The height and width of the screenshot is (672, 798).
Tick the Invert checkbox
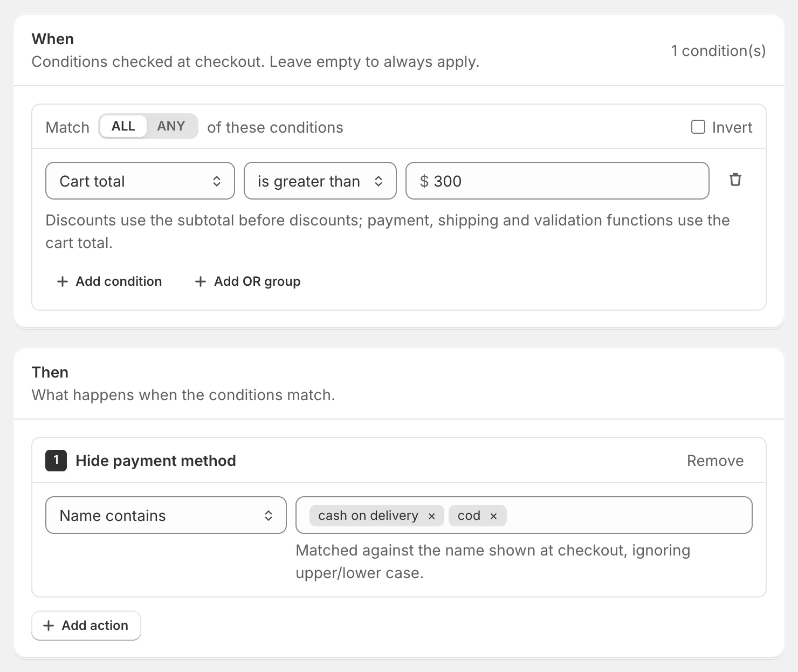click(x=698, y=127)
